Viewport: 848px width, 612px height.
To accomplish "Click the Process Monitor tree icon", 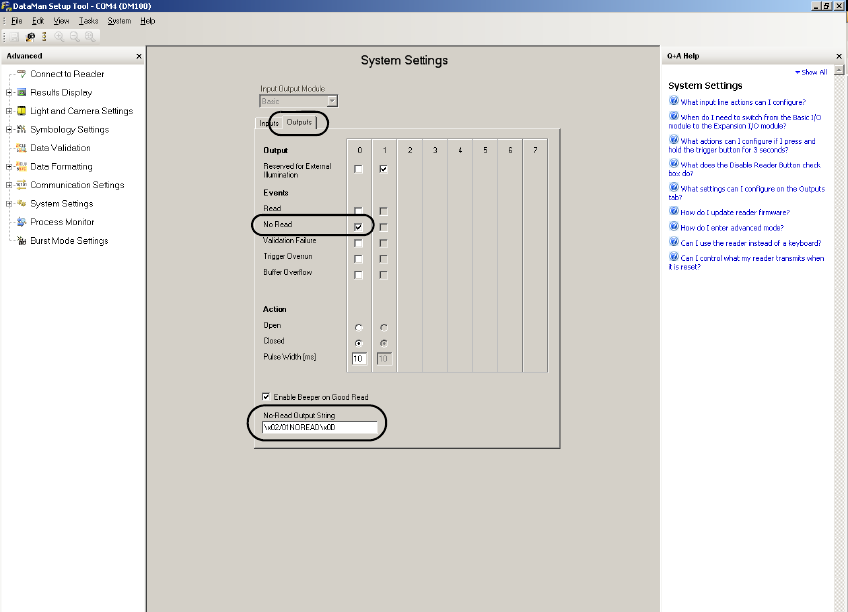I will [x=22, y=222].
